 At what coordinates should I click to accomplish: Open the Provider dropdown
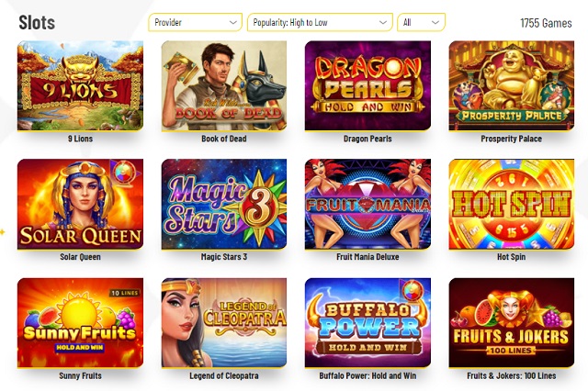coord(195,22)
